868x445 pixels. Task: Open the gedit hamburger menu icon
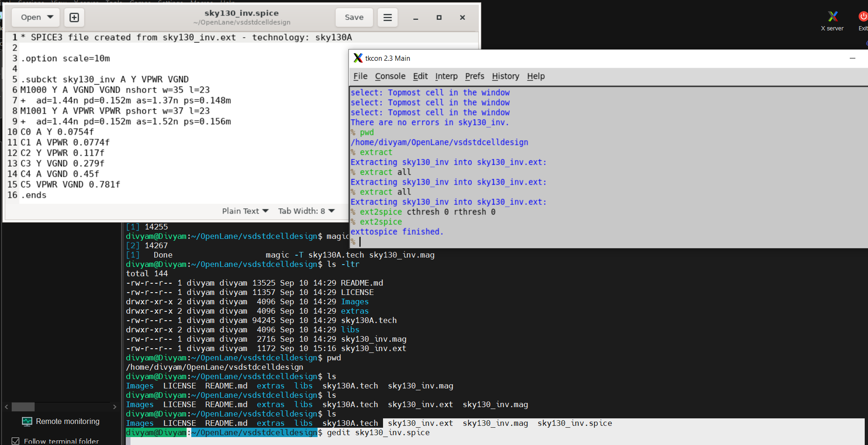pyautogui.click(x=387, y=17)
